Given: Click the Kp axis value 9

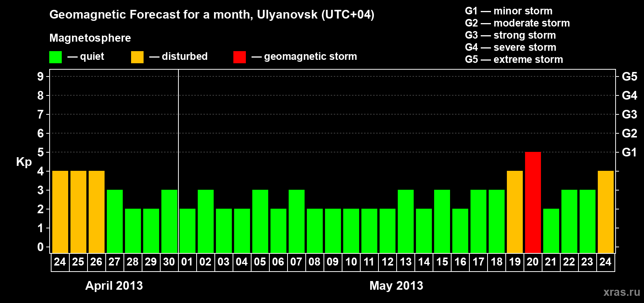Looking at the screenshot, I should [x=41, y=77].
